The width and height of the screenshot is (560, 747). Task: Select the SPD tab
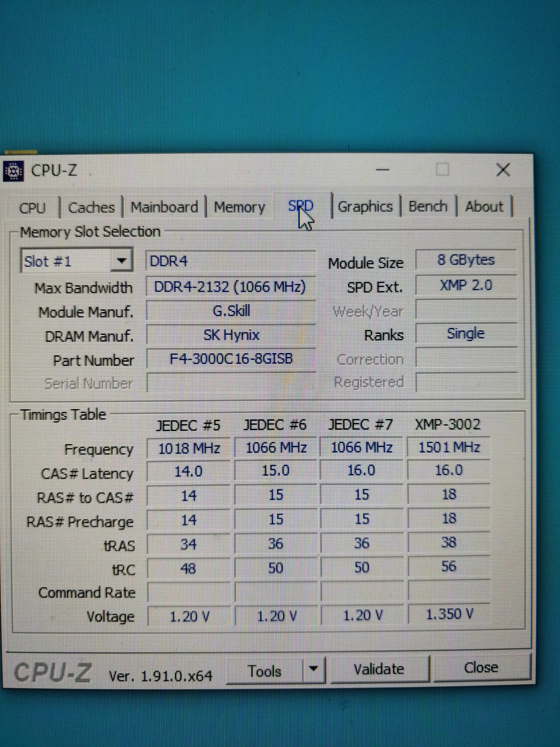pos(301,206)
